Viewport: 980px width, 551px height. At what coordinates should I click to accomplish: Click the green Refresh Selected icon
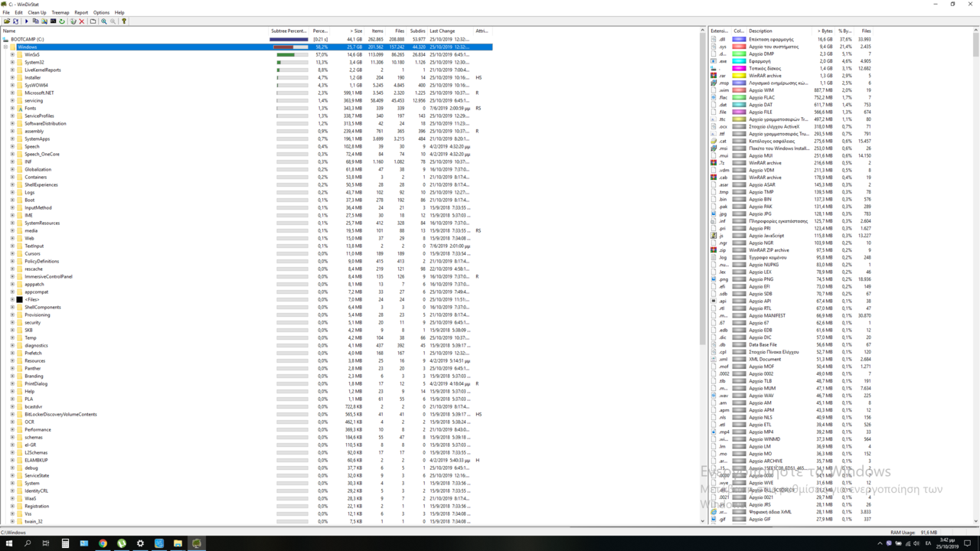(x=62, y=21)
